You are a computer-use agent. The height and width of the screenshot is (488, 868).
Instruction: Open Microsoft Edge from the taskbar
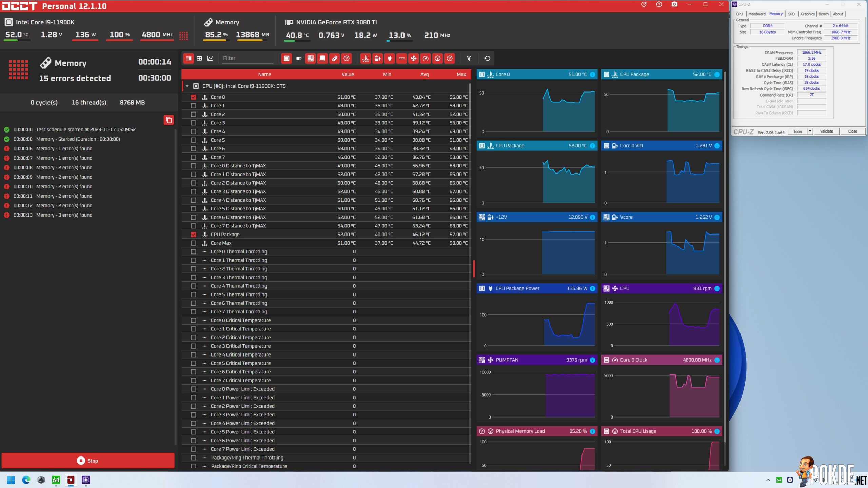(x=26, y=480)
